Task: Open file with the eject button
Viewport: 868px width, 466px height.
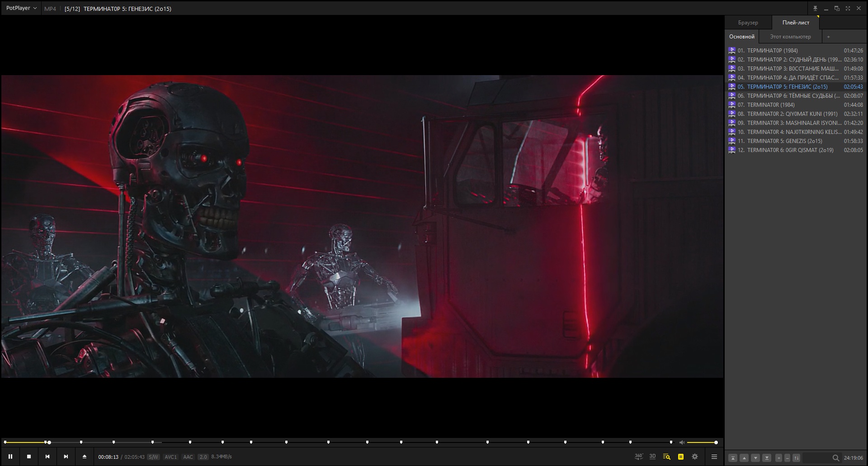Action: 85,456
